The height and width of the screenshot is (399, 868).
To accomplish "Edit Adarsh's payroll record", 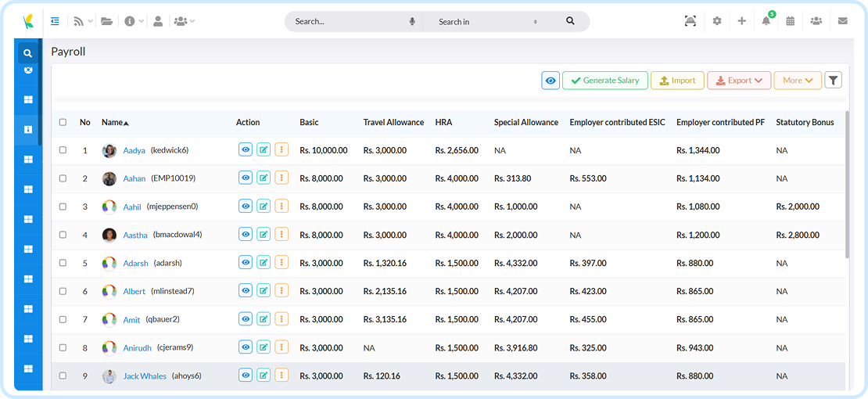I will (x=264, y=263).
